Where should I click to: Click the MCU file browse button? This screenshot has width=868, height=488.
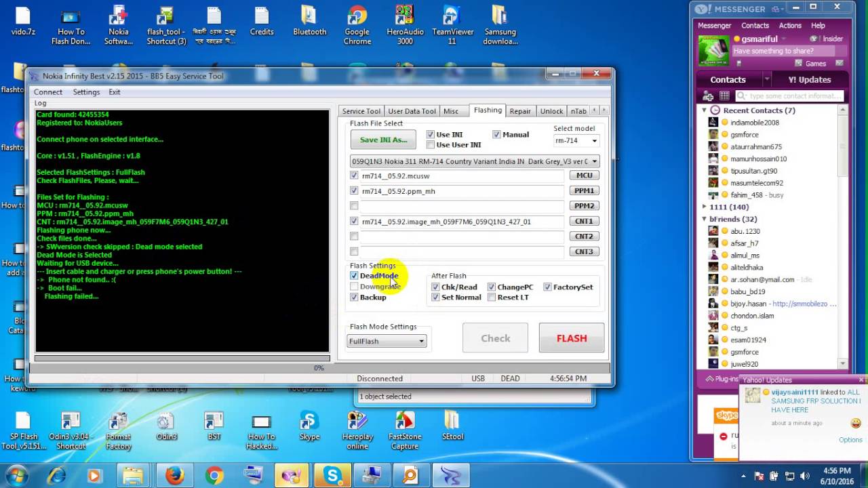(584, 176)
